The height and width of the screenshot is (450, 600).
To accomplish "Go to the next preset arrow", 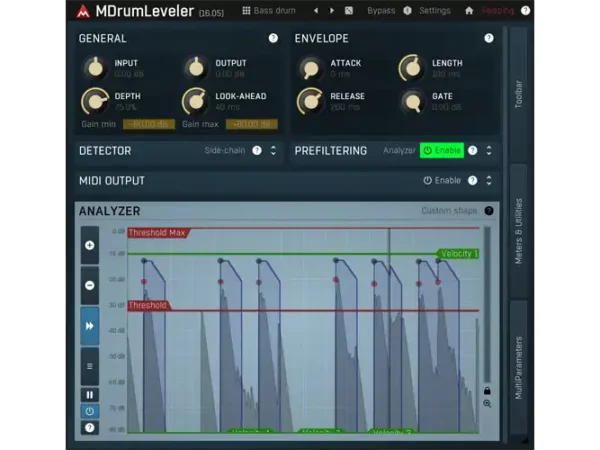I will click(x=332, y=11).
